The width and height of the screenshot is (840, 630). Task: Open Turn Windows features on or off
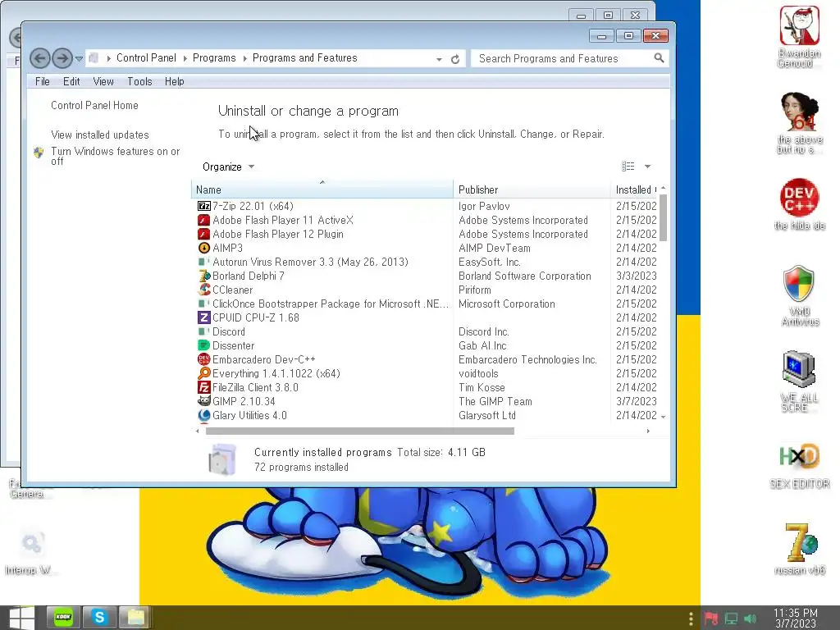(x=115, y=156)
